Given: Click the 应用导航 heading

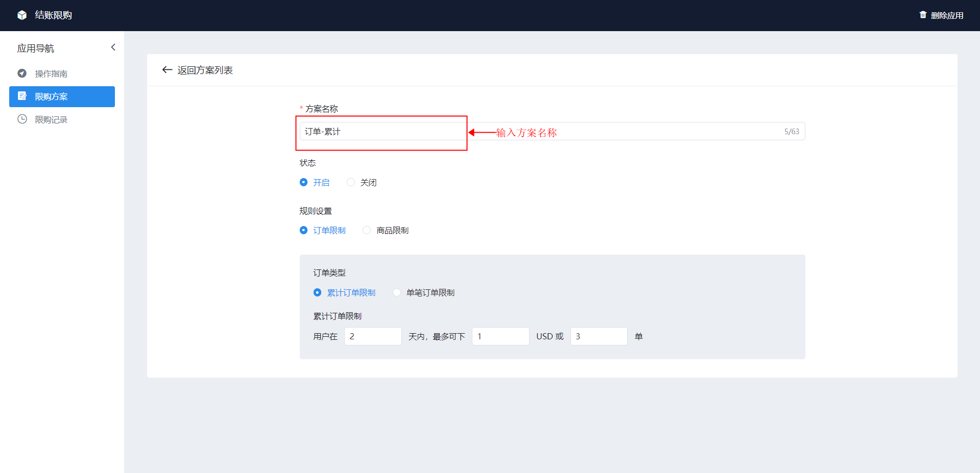Looking at the screenshot, I should (36, 48).
